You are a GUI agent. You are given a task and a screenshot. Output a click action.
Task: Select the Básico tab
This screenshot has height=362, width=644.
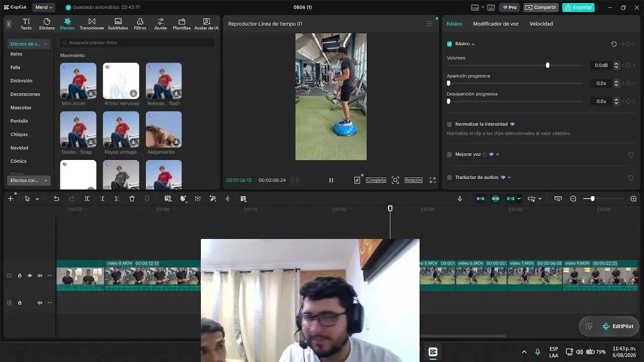[x=454, y=24]
